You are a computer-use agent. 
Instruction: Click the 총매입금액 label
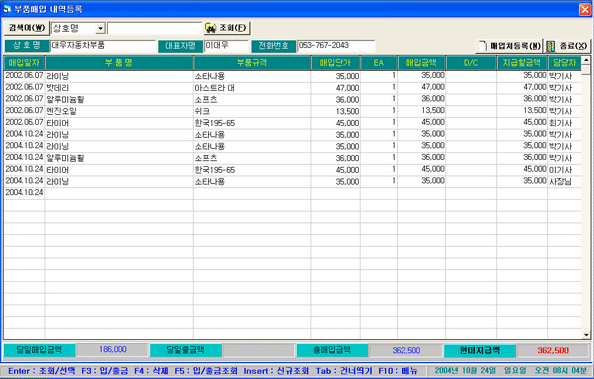pos(332,350)
